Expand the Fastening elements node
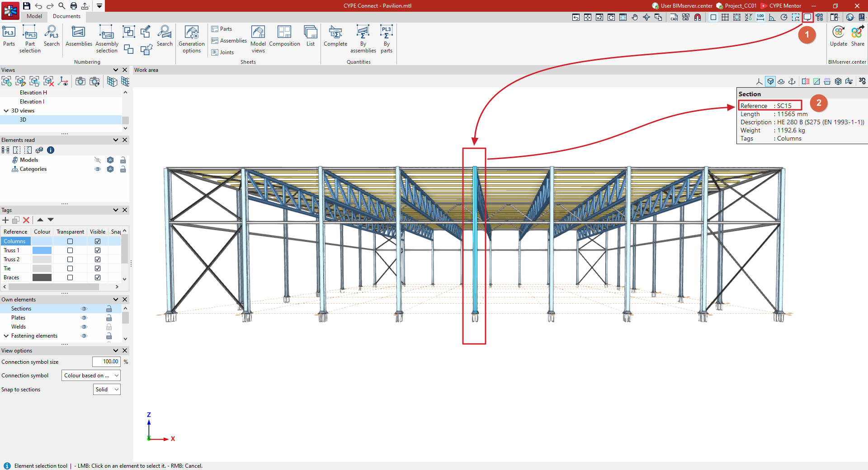 (6, 336)
